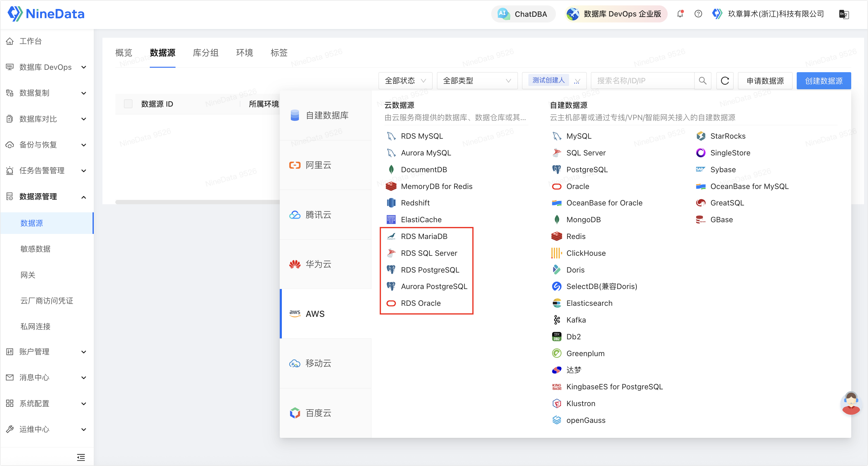Expand the 数据库 DevOps sidebar menu

point(47,67)
